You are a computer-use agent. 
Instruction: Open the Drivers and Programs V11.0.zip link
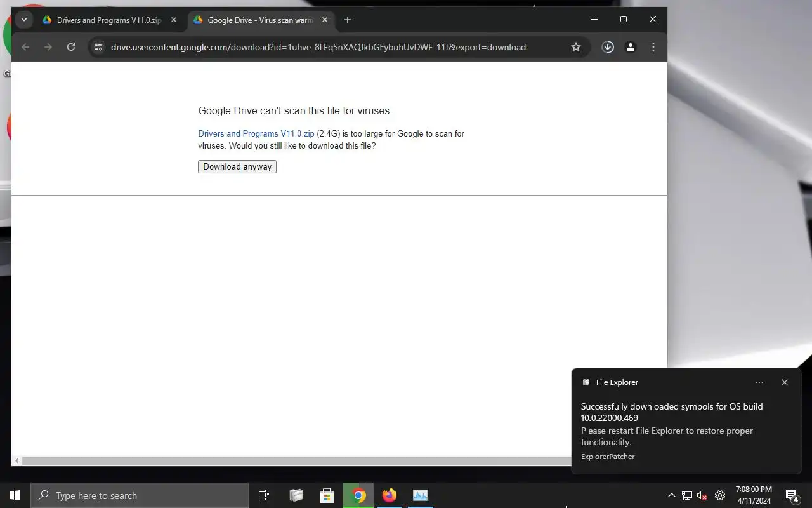pos(256,134)
